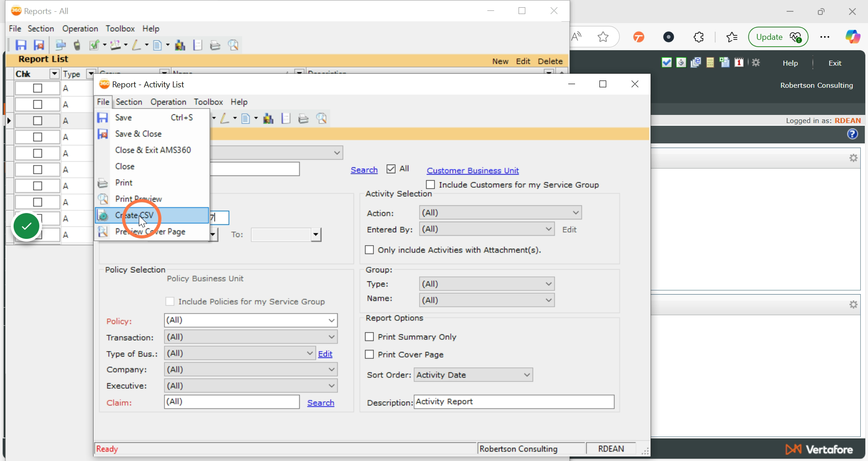868x461 pixels.
Task: Click the Claim input field
Action: pos(231,402)
